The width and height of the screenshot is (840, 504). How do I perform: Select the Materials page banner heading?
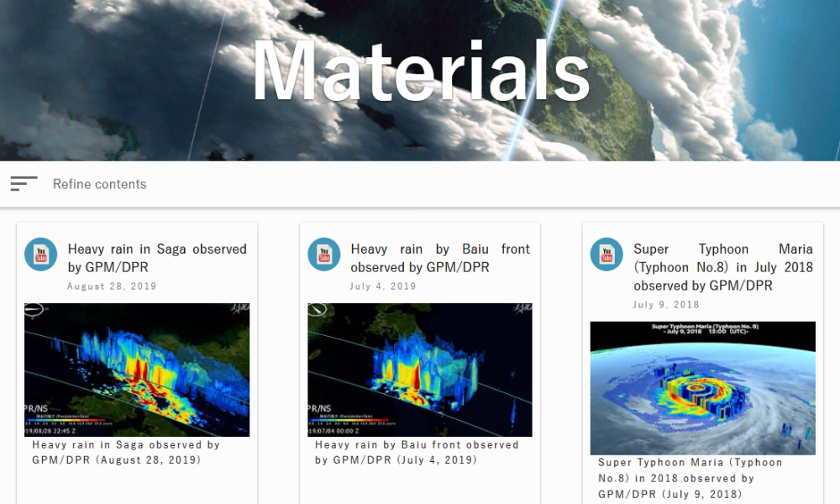pos(420,74)
